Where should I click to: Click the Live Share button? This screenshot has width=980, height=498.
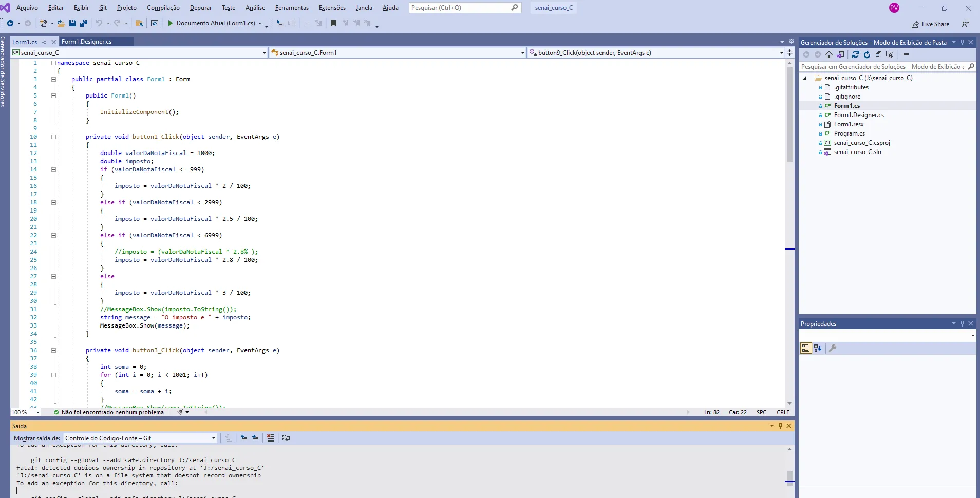coord(931,24)
